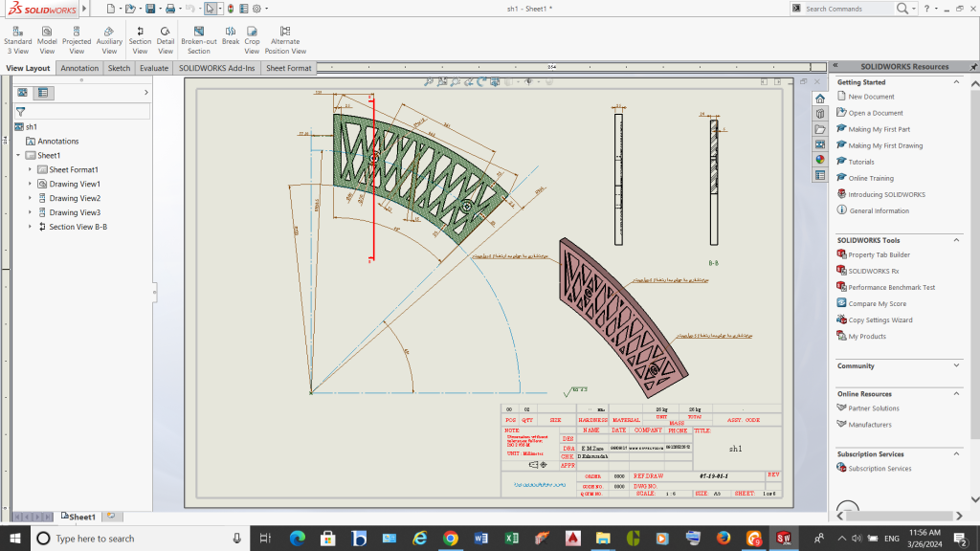
Task: Switch to the FeatureManager design tree tab
Action: point(22,93)
